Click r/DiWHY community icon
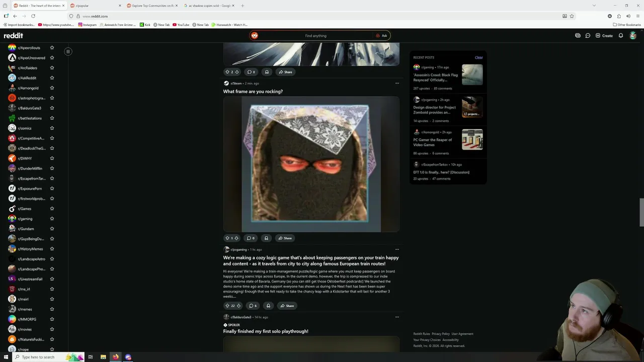This screenshot has height=362, width=644. 12,158
